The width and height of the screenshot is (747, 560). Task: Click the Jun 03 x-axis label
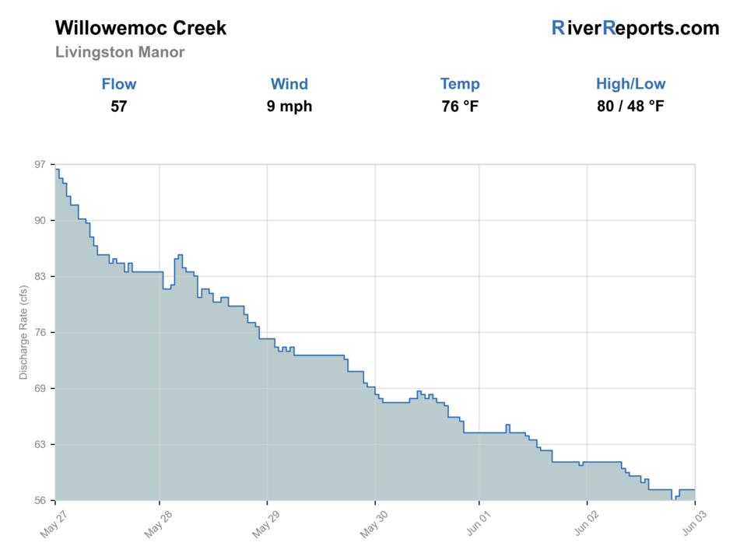(x=694, y=523)
